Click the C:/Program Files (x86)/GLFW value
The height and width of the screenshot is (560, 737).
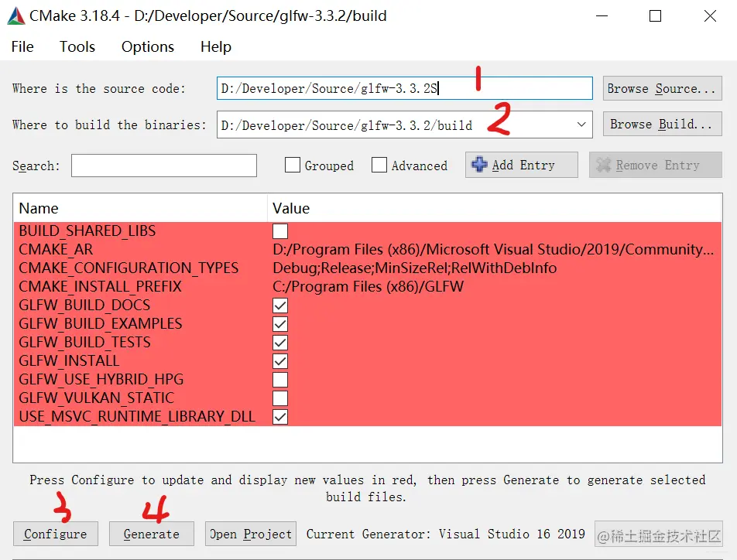click(368, 287)
